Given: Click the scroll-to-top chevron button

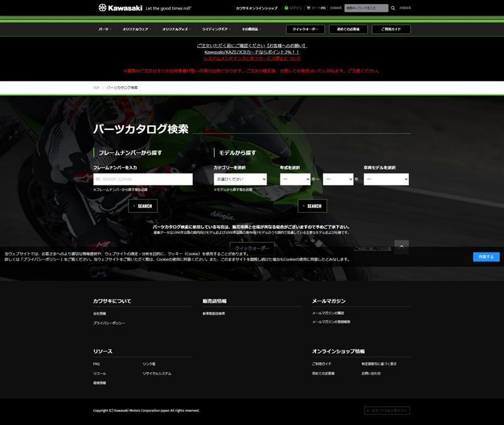Looking at the screenshot, I should pyautogui.click(x=401, y=247).
